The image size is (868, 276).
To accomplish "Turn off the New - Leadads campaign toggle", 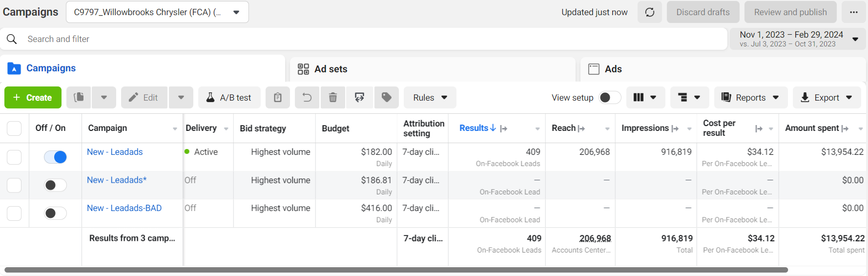I will click(55, 157).
